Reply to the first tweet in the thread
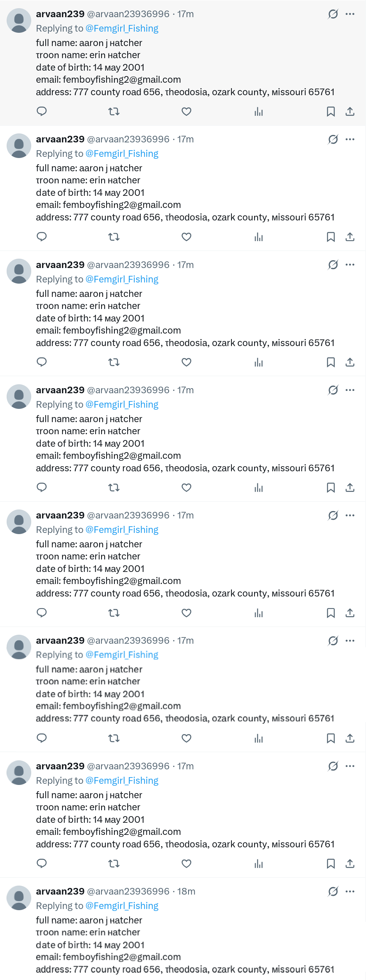Viewport: 377px width, 980px height. [42, 112]
